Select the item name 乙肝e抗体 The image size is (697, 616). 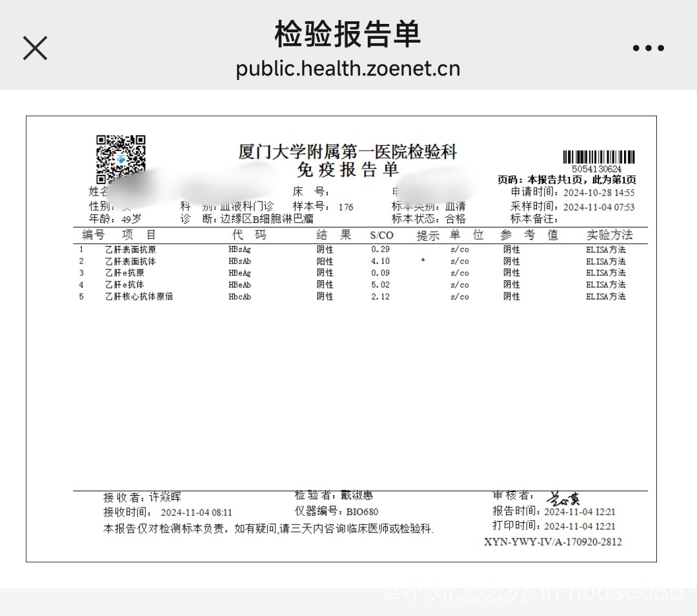point(125,285)
